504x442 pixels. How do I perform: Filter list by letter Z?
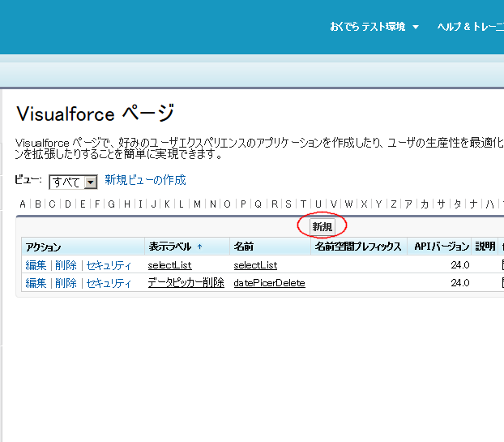pos(394,204)
